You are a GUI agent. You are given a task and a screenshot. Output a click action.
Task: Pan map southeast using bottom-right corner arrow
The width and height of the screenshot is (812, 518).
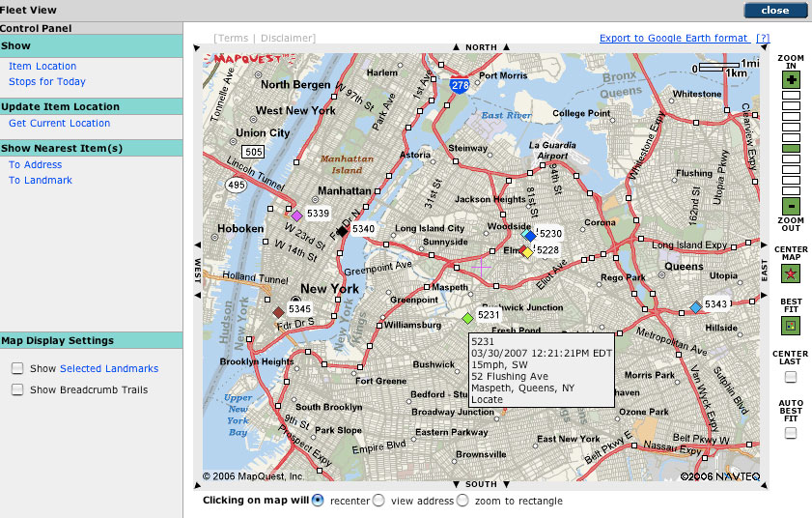765,485
